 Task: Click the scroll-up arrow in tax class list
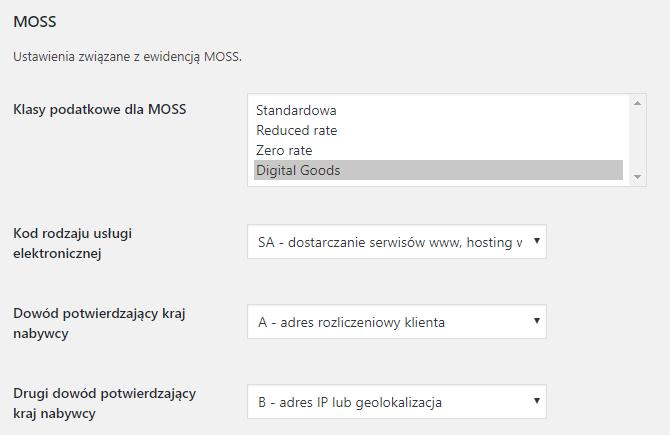[637, 103]
